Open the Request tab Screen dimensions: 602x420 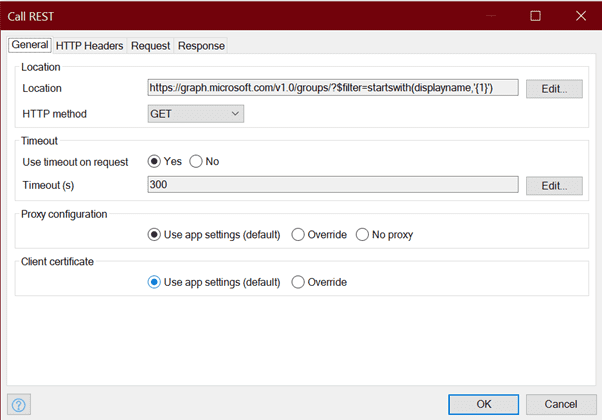click(150, 46)
